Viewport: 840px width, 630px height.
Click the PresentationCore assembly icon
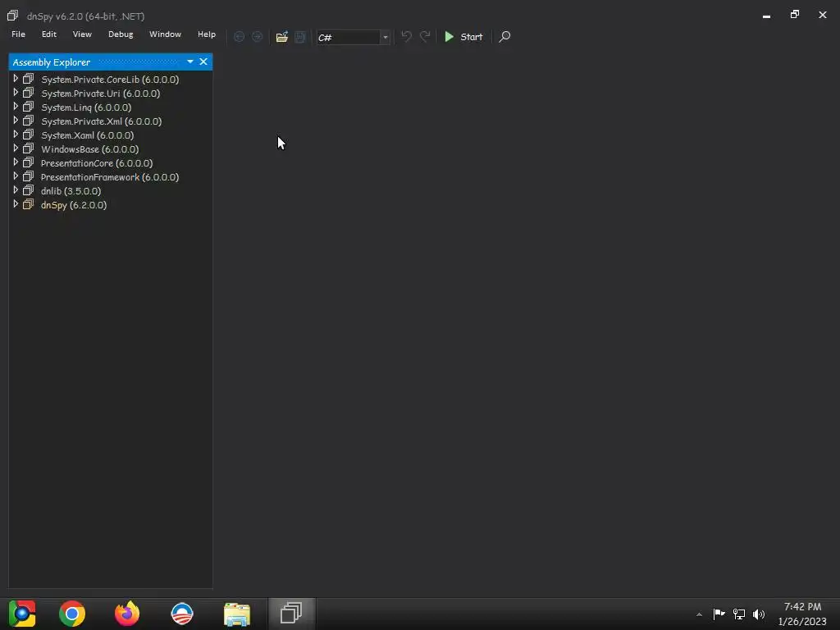point(29,162)
